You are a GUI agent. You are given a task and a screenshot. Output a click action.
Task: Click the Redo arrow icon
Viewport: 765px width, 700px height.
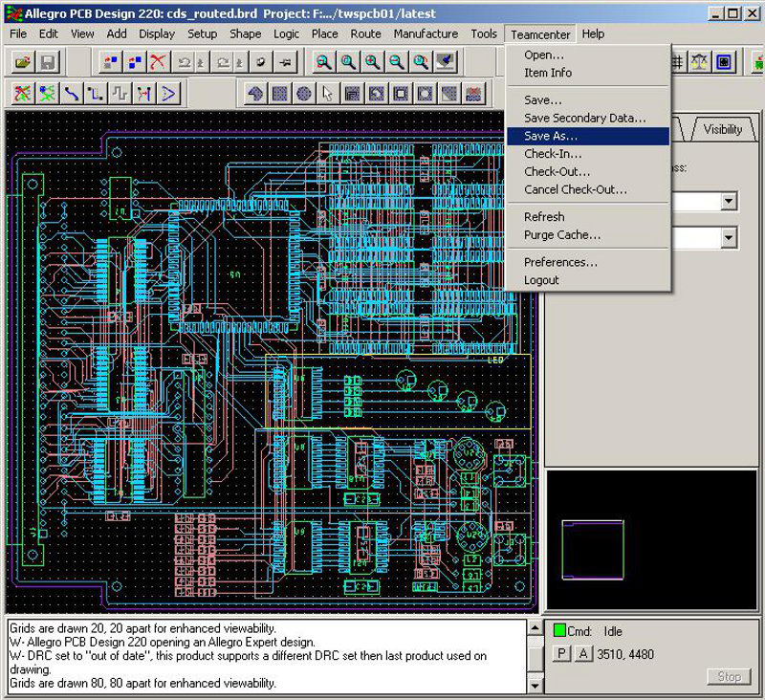point(223,62)
